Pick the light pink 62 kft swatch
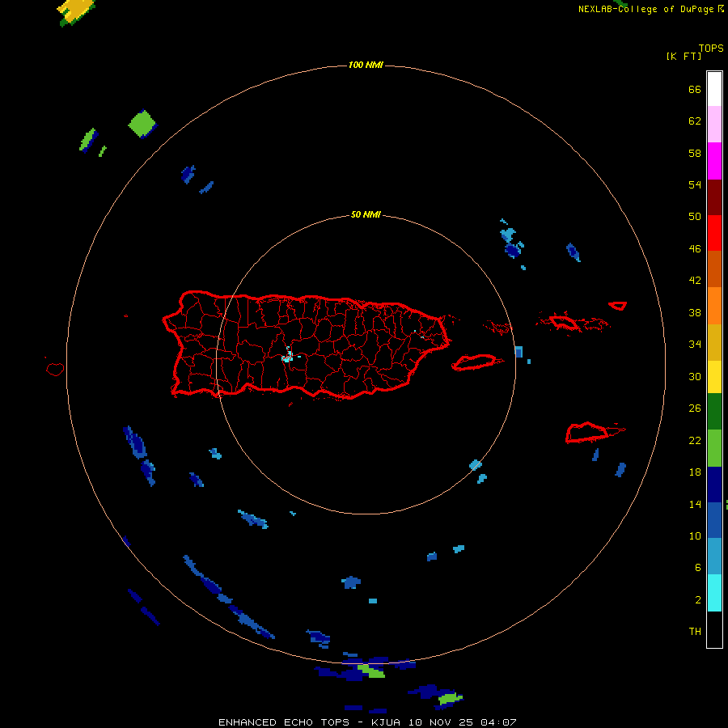Screen dimensions: 728x728 click(714, 124)
